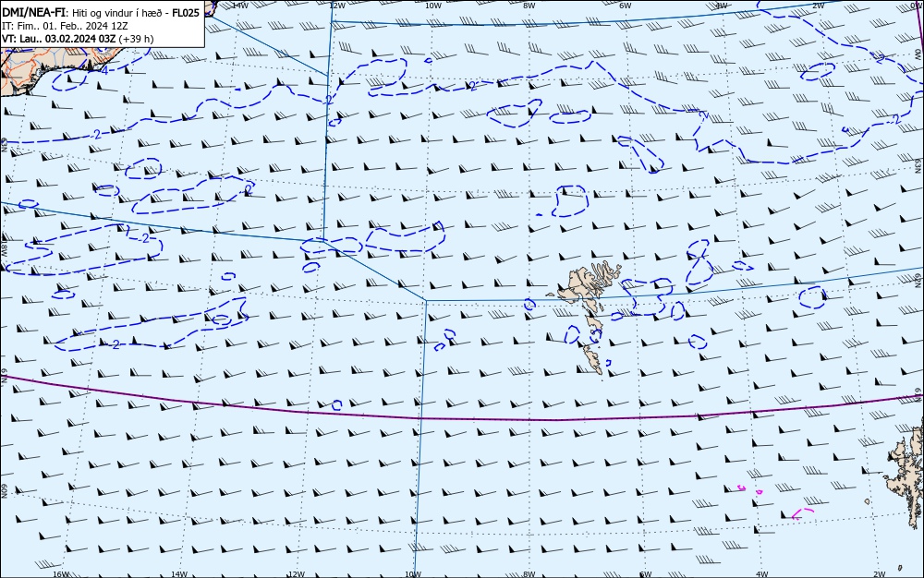Click the '60N' latitude label on left edge

4,491
